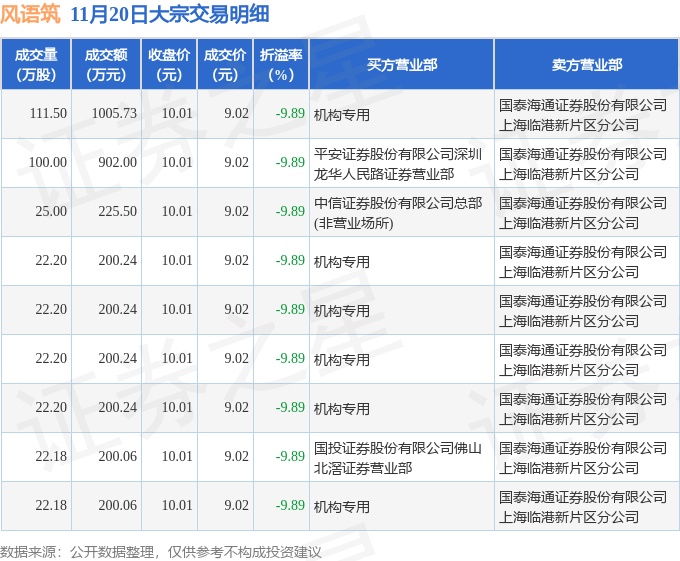680x561 pixels.
Task: Click the data source disclaimer 数据来源 text
Action: pyautogui.click(x=161, y=552)
